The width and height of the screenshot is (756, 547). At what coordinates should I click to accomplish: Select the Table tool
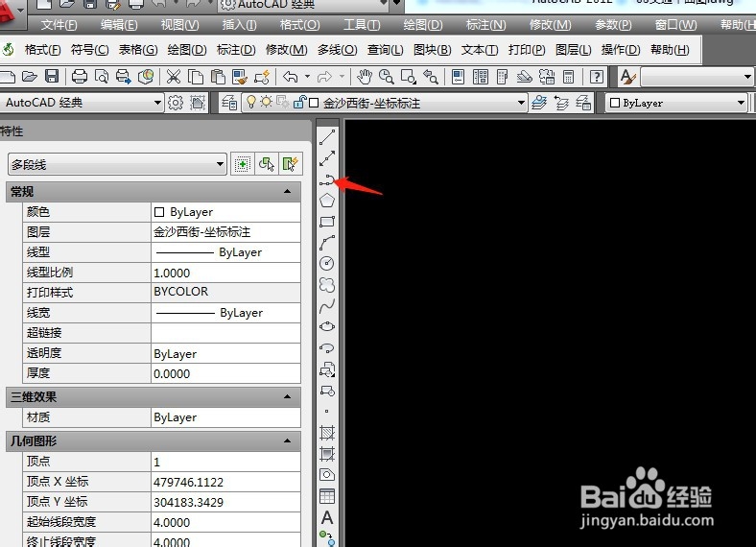point(327,496)
